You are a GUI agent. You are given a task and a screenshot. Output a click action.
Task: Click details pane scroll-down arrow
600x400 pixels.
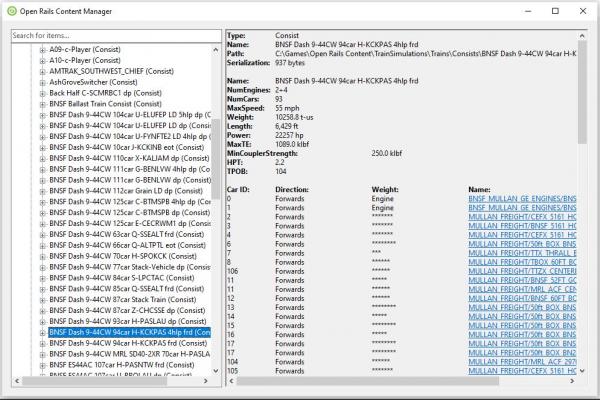(x=582, y=371)
